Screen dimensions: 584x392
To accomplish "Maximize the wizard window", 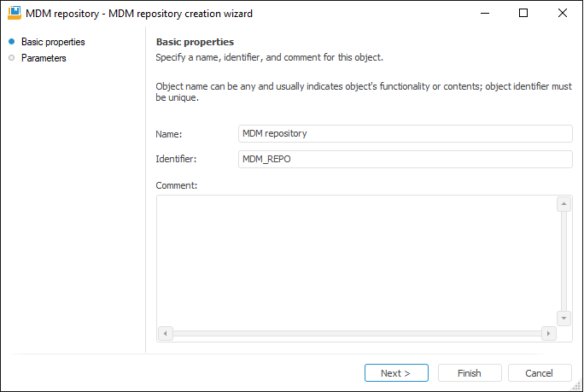I will click(523, 14).
